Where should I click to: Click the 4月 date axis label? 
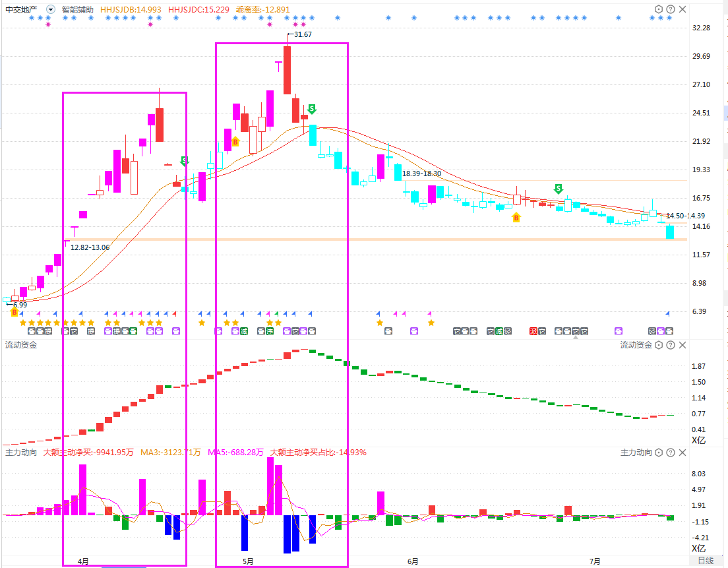point(83,561)
